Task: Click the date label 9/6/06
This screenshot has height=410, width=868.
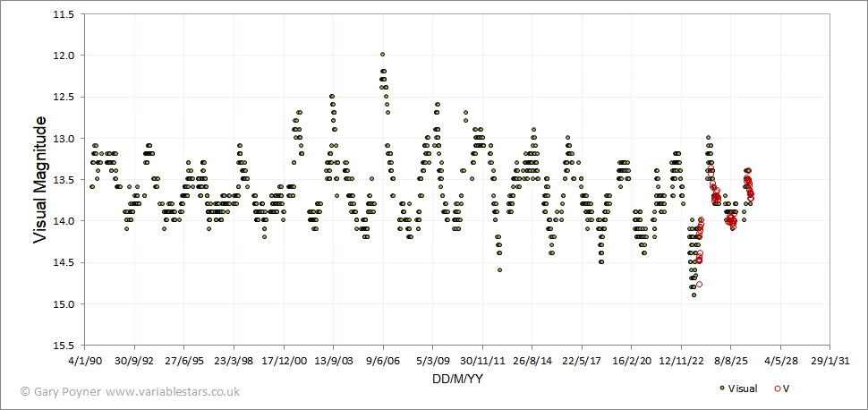Action: pyautogui.click(x=383, y=360)
